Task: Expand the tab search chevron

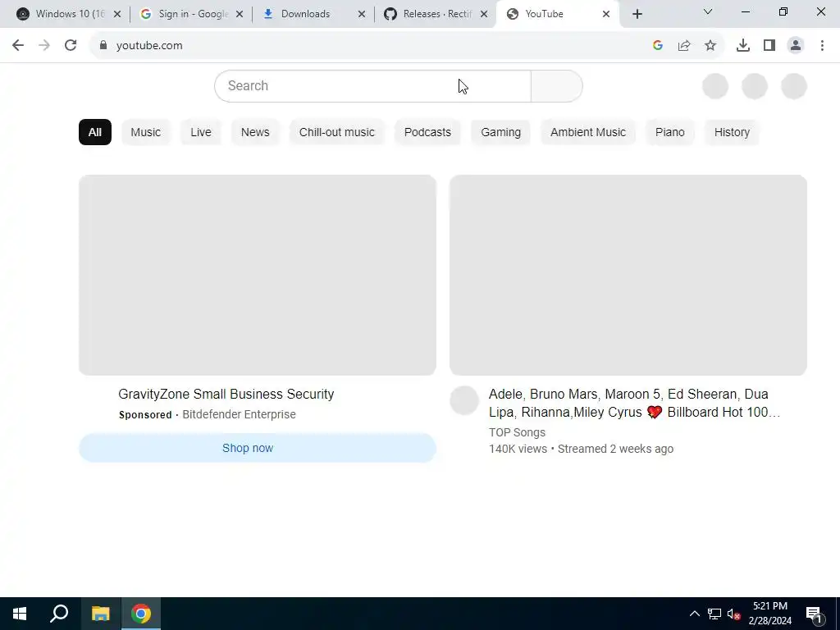Action: [x=708, y=11]
